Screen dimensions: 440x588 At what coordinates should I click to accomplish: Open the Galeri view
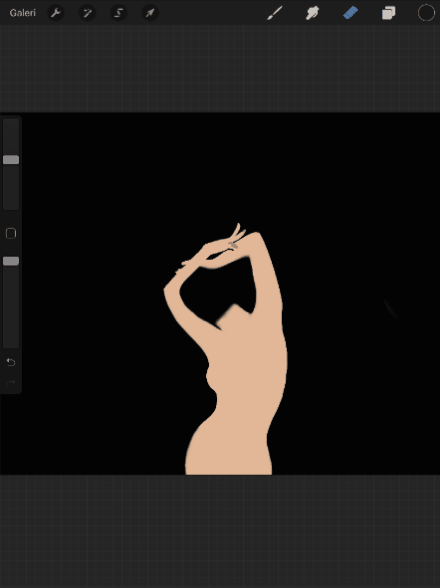23,13
